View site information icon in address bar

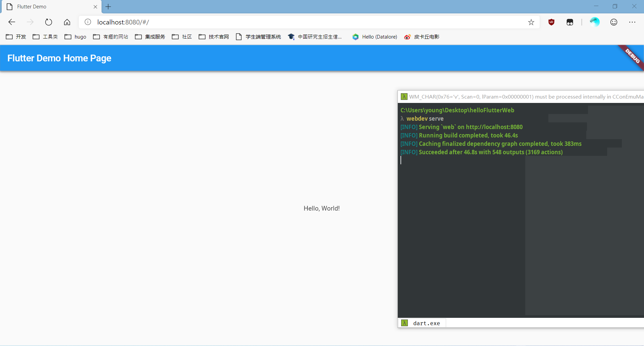88,22
